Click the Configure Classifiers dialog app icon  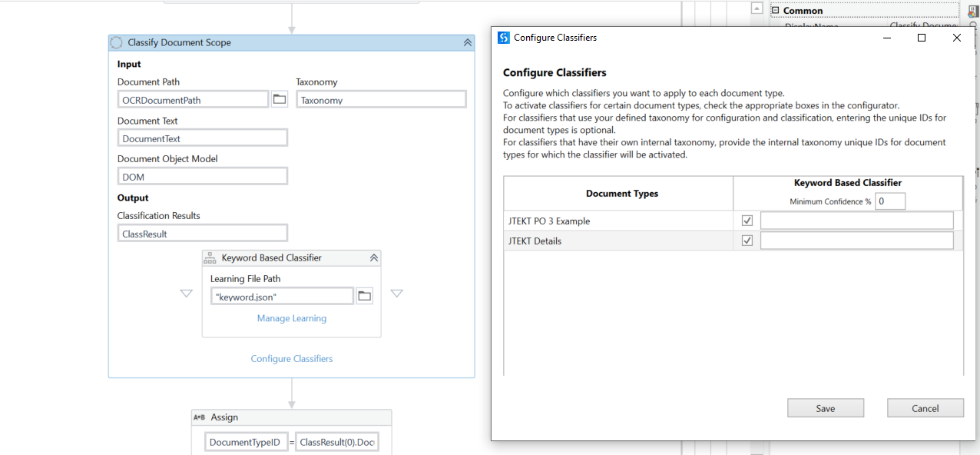504,38
